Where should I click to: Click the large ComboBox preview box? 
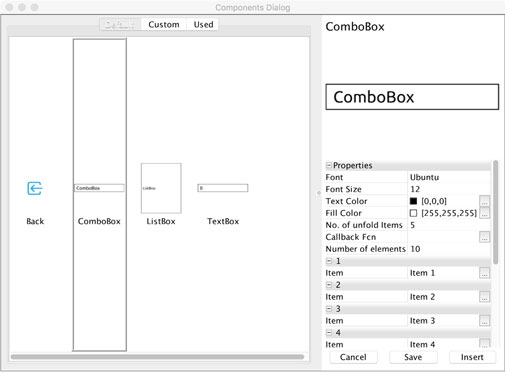pyautogui.click(x=412, y=97)
